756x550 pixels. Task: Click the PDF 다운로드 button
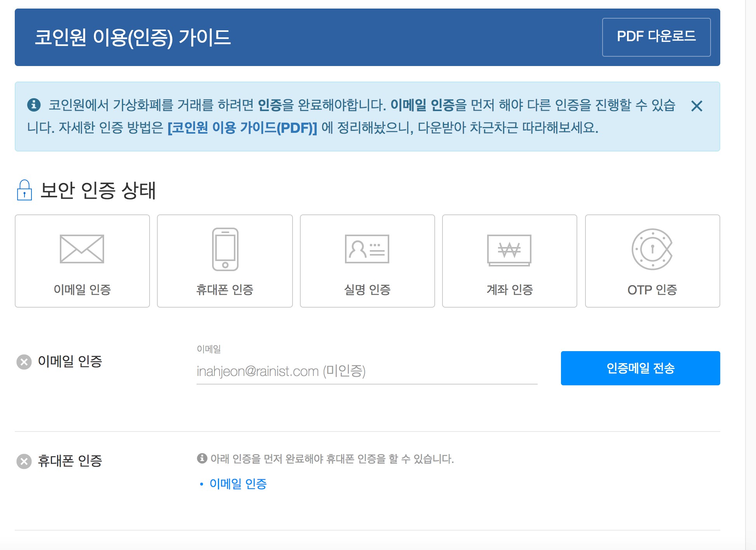pyautogui.click(x=657, y=37)
